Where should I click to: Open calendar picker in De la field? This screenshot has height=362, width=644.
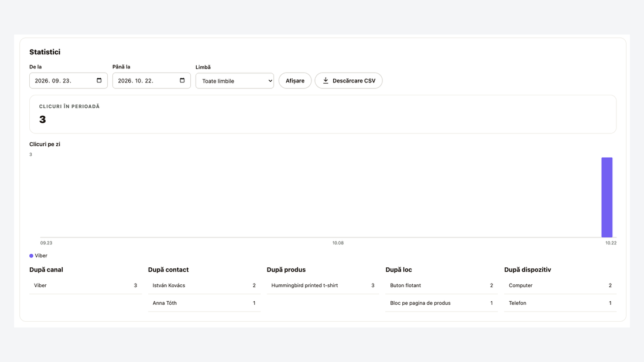click(99, 81)
